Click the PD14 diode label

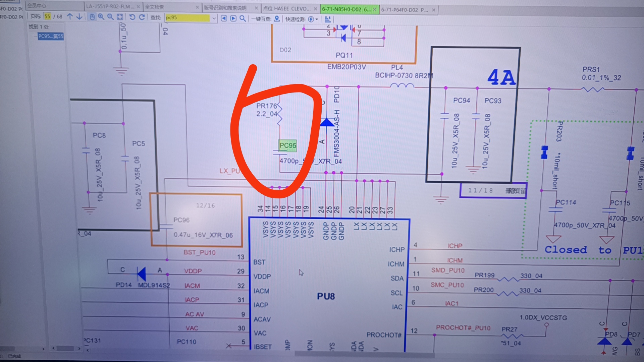click(x=124, y=285)
